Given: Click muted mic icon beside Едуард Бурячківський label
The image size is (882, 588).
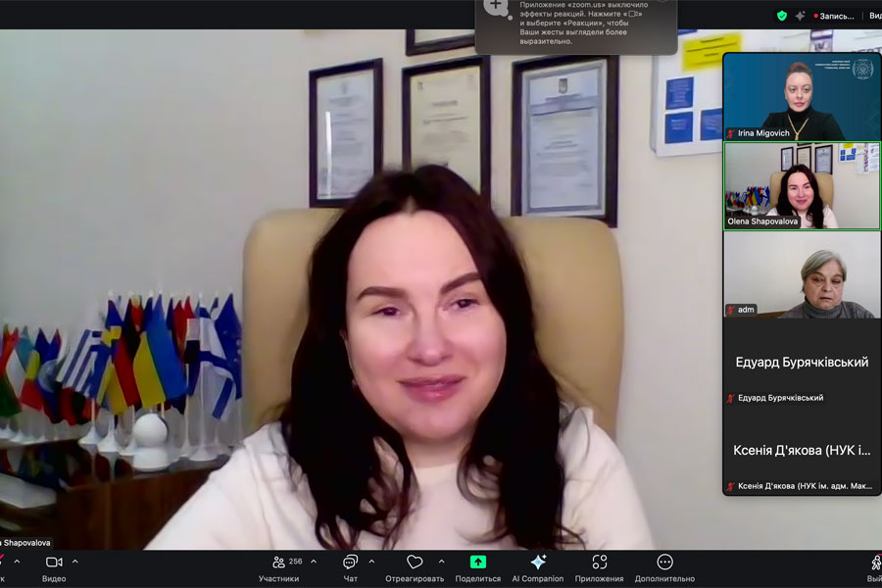Looking at the screenshot, I should click(731, 398).
